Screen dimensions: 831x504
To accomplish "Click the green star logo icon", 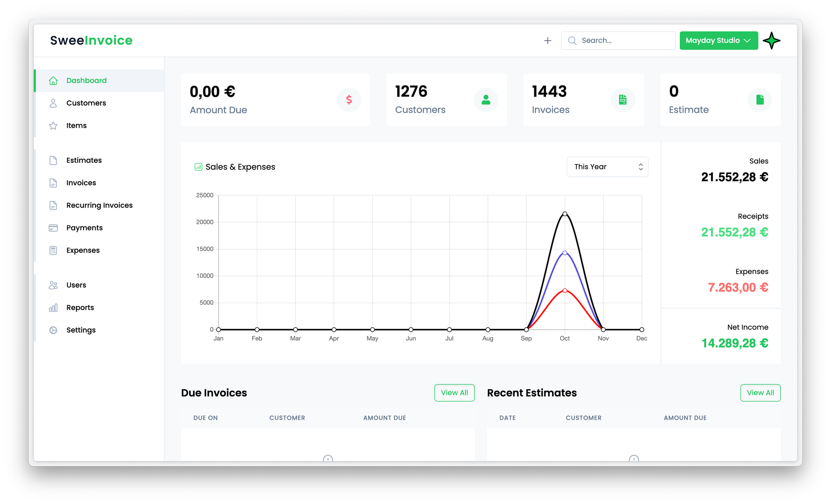I will pyautogui.click(x=772, y=41).
